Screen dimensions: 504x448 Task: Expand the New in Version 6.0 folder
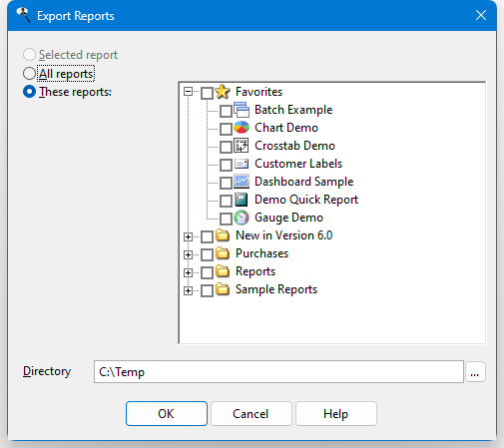(188, 236)
